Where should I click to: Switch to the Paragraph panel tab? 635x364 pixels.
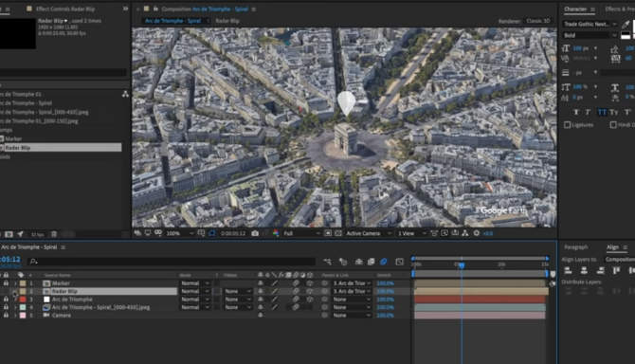[576, 247]
